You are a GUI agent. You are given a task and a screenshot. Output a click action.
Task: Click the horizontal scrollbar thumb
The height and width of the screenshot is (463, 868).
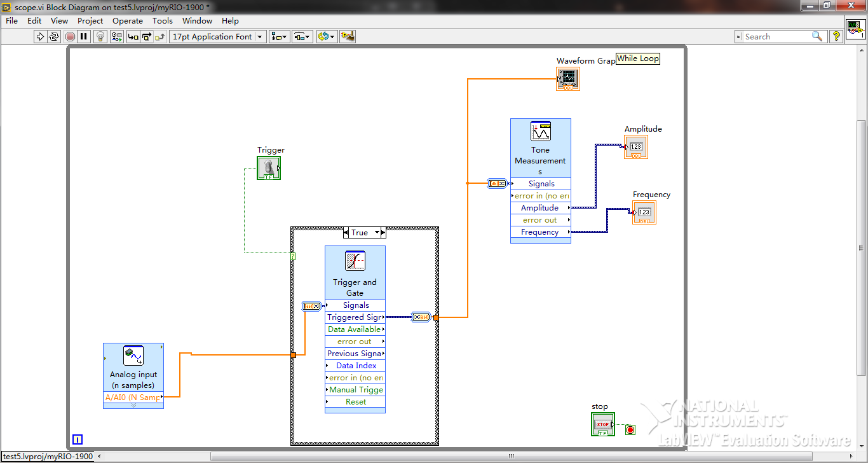click(x=512, y=456)
